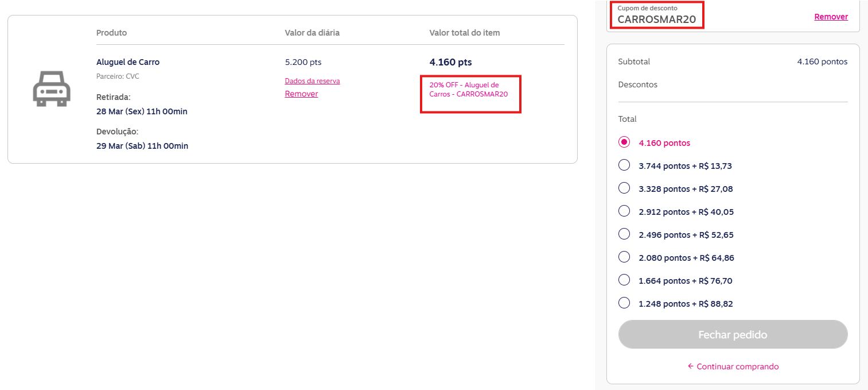Click the Retirada date 28 Mar
This screenshot has width=868, height=390.
[142, 111]
